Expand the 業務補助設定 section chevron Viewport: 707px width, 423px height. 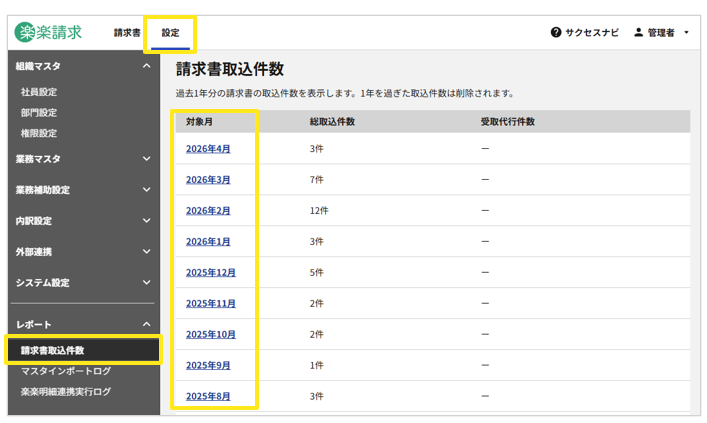pos(147,190)
